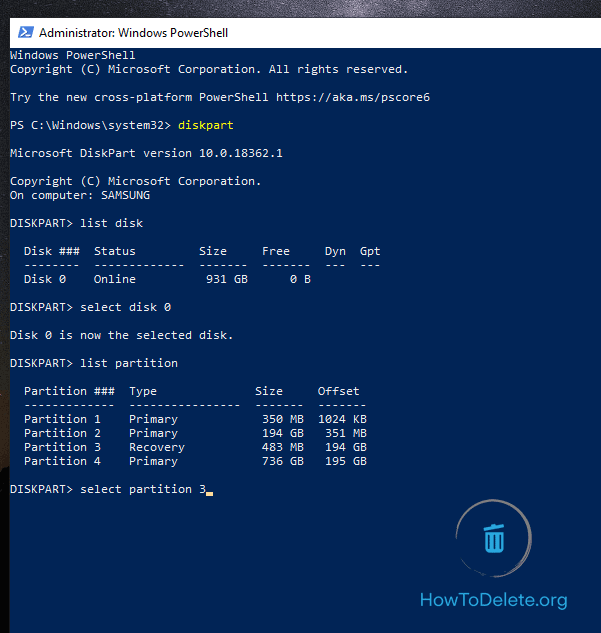Select the Partition 4 row with 736 GB
The height and width of the screenshot is (633, 601).
tap(195, 461)
